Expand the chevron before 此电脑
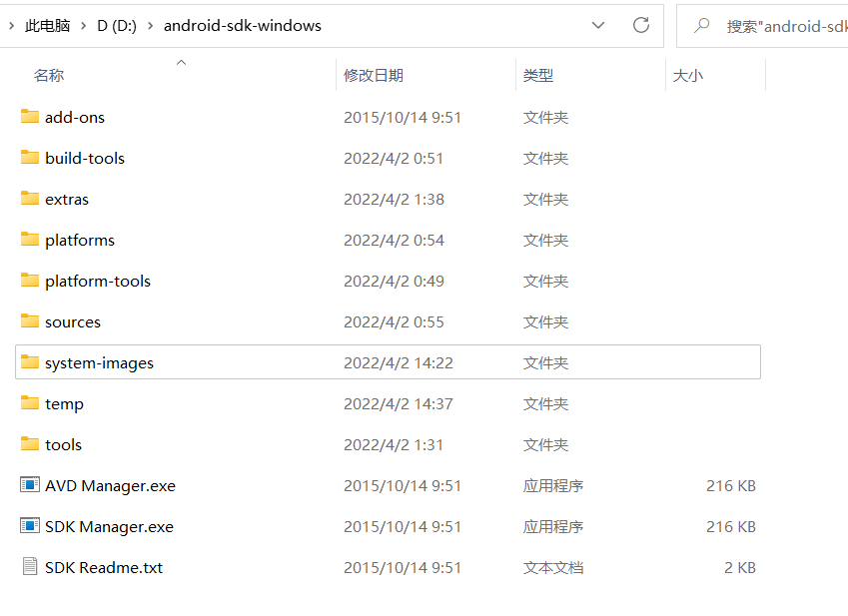848x616 pixels. (x=11, y=25)
